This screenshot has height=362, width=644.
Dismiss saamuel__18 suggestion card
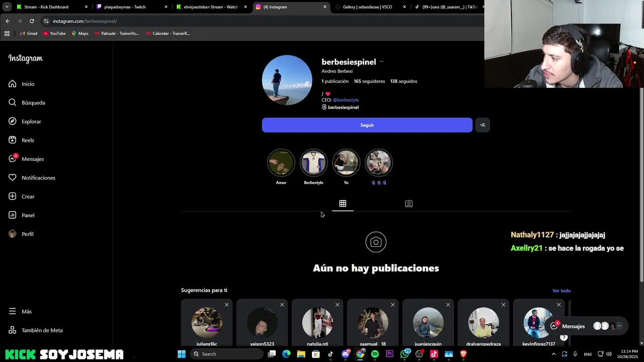click(392, 305)
